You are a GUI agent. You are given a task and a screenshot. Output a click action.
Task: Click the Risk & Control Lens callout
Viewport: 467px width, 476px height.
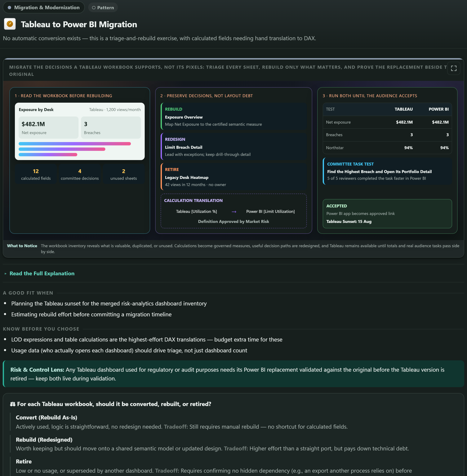point(233,374)
